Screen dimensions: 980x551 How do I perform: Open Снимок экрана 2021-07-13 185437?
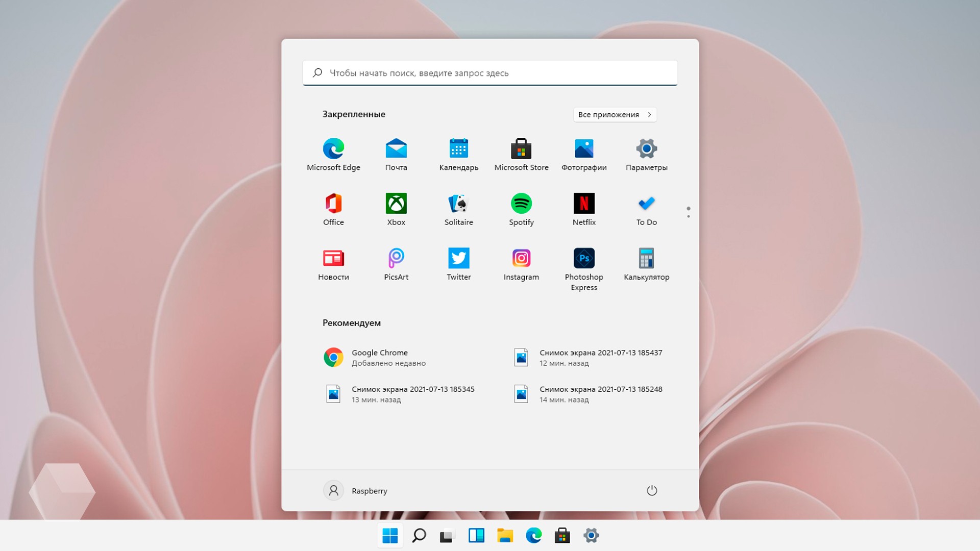(x=590, y=358)
